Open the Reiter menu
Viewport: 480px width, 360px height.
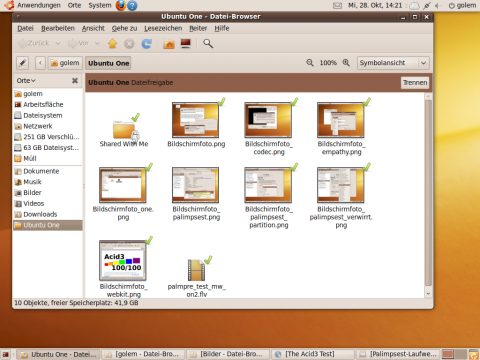point(198,28)
